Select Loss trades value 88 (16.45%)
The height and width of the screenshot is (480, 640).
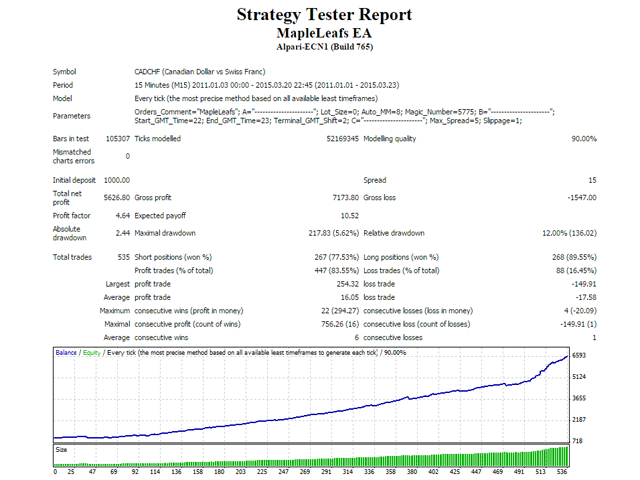576,271
